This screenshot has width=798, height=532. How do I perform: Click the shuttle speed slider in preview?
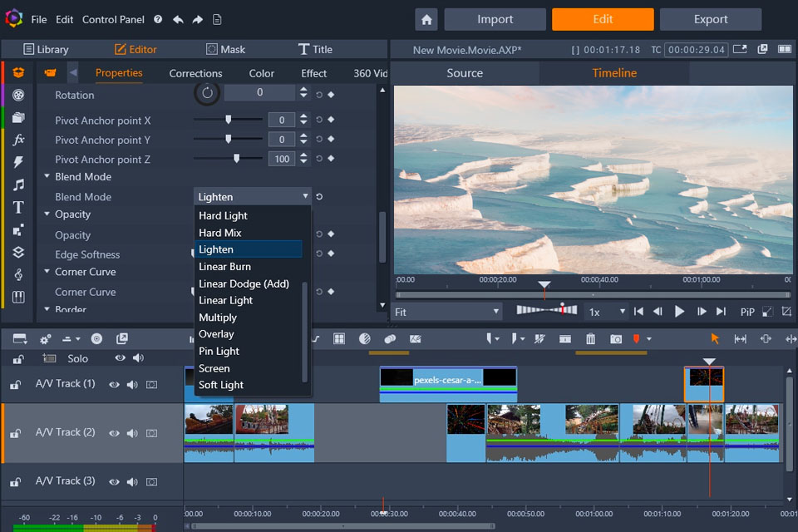(x=547, y=309)
